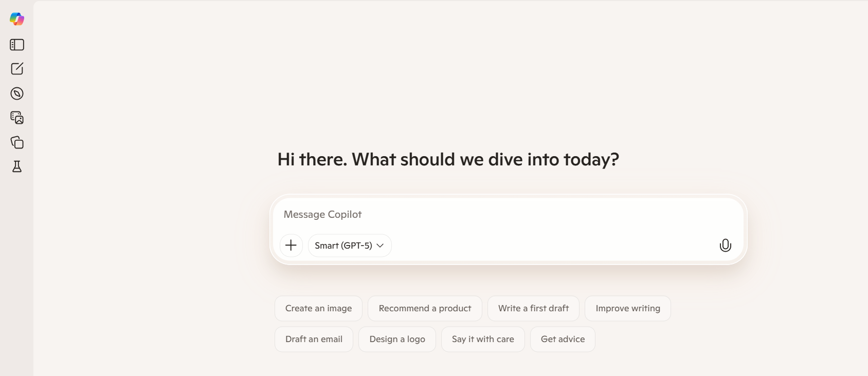
Task: Activate the microphone voice input
Action: click(725, 246)
